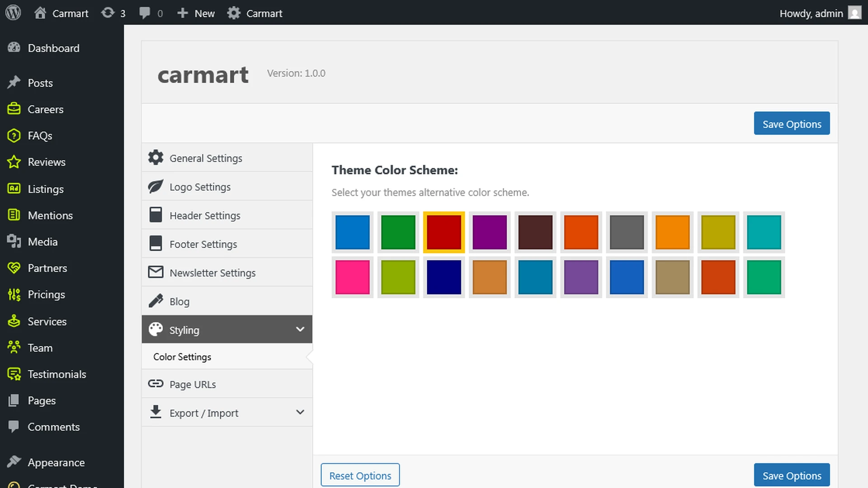Click the top Save Options button
The height and width of the screenshot is (488, 868).
[792, 123]
